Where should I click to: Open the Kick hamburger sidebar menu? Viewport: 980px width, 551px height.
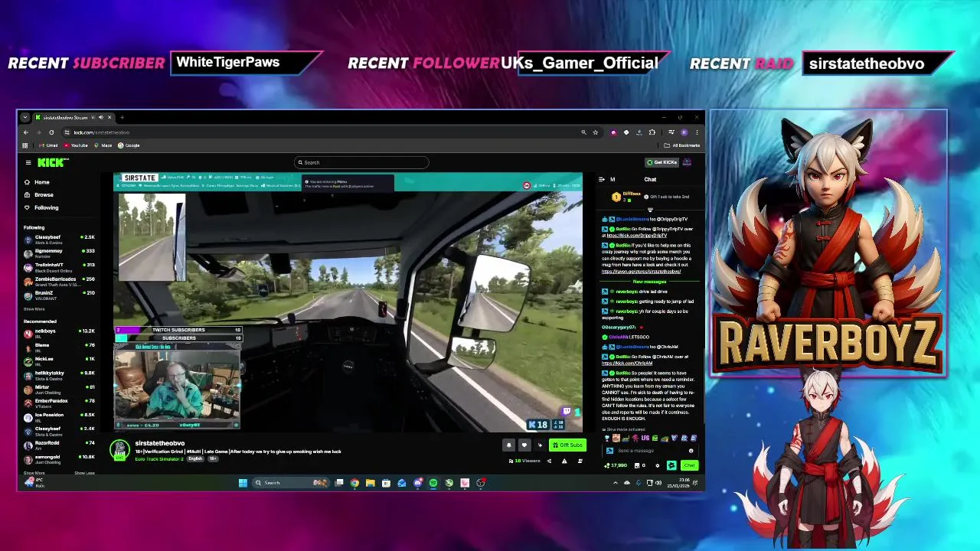(28, 162)
